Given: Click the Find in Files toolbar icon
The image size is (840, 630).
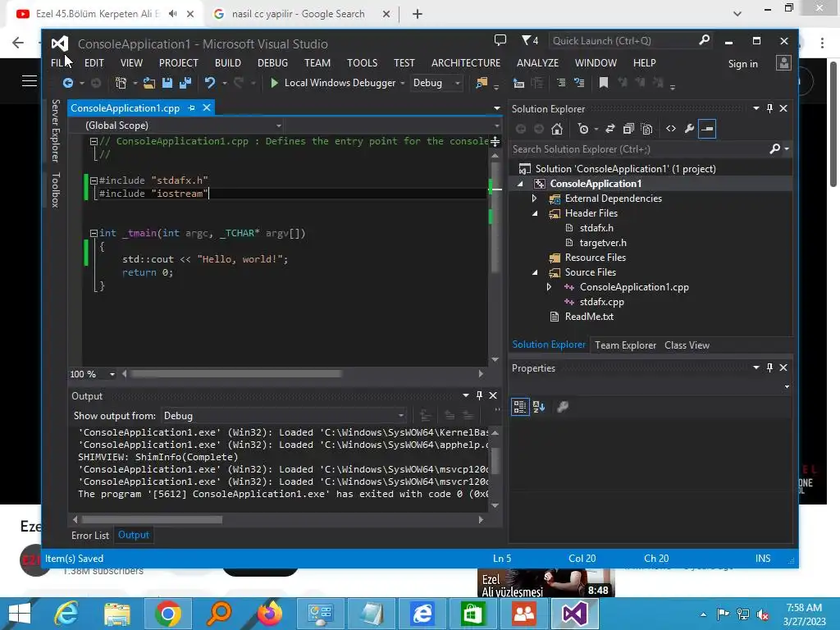Looking at the screenshot, I should click(482, 83).
